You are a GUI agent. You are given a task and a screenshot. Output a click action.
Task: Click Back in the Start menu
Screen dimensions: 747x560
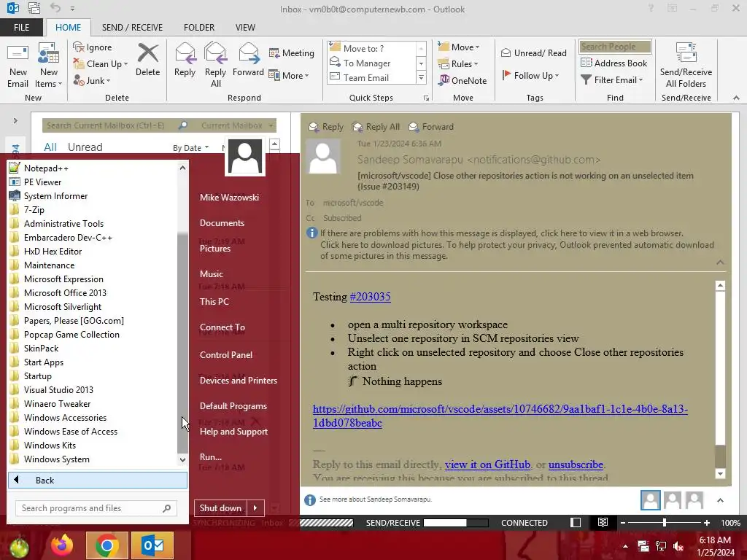coord(98,480)
